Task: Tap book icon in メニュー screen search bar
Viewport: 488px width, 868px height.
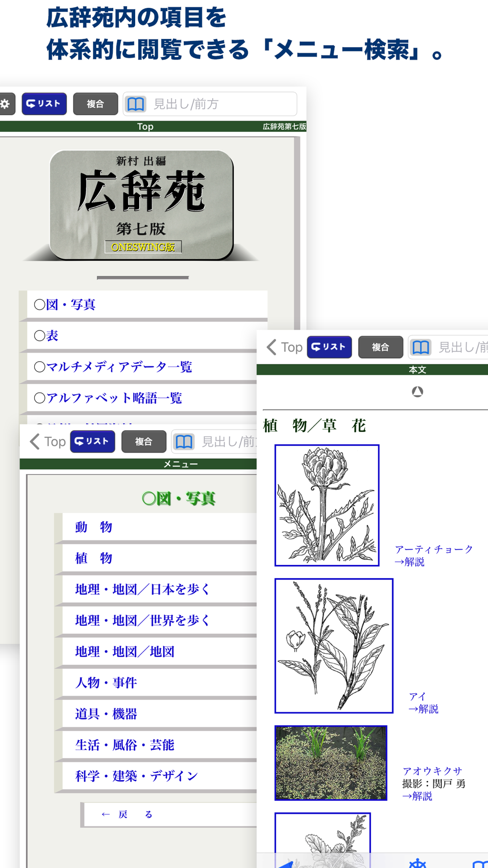Action: pos(184,442)
